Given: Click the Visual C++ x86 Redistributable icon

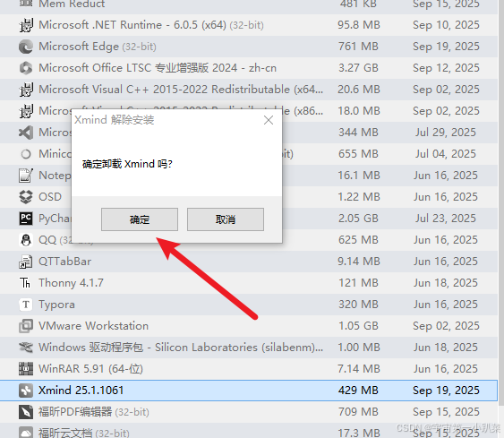Looking at the screenshot, I should coord(26,111).
